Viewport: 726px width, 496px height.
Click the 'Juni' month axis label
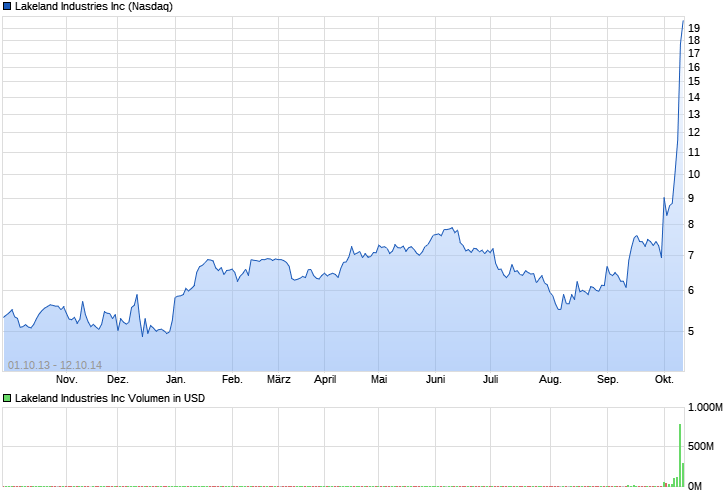[x=435, y=379]
